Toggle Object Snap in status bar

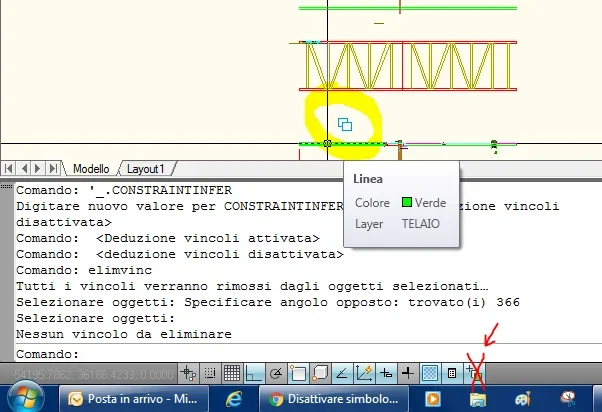pos(298,373)
